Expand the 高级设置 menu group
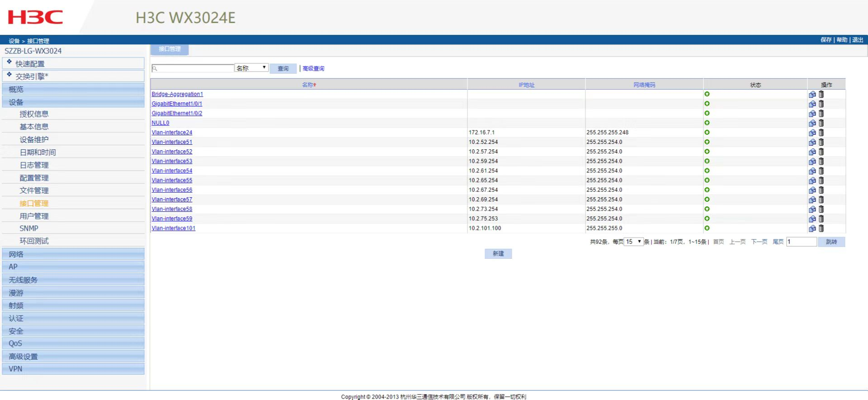The image size is (868, 400). pyautogui.click(x=73, y=356)
